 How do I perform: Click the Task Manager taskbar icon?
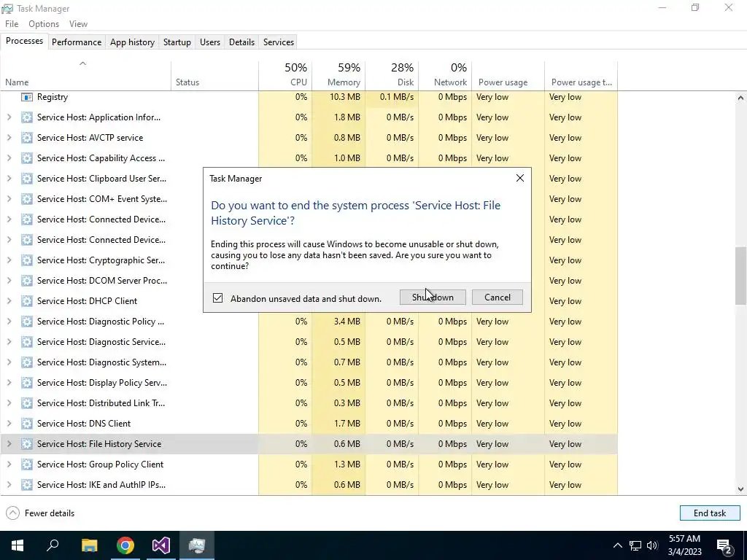tap(197, 545)
